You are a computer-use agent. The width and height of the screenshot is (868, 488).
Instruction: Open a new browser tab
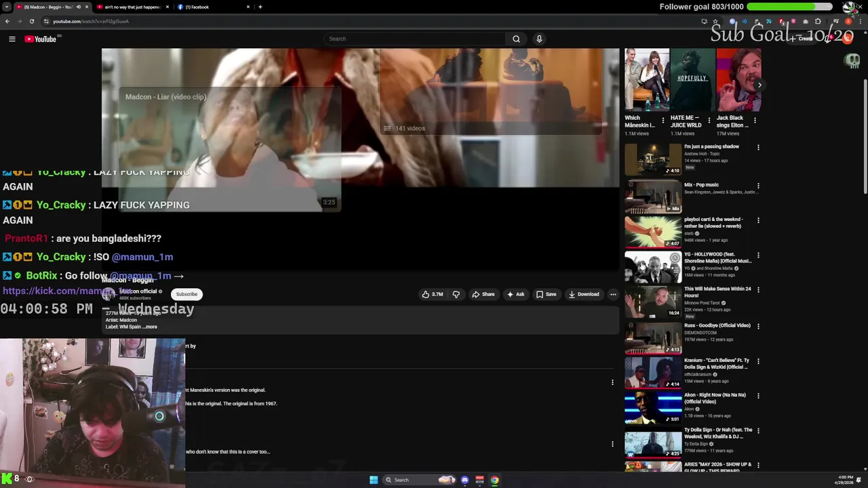tap(260, 7)
